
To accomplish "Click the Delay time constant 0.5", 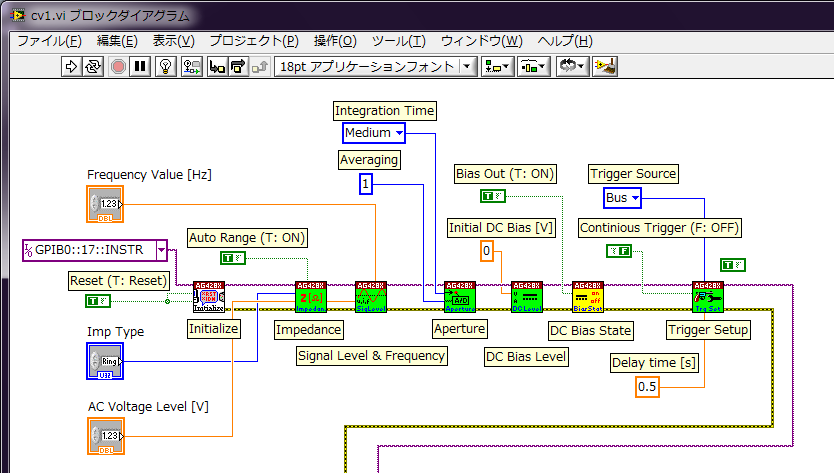I will click(647, 387).
